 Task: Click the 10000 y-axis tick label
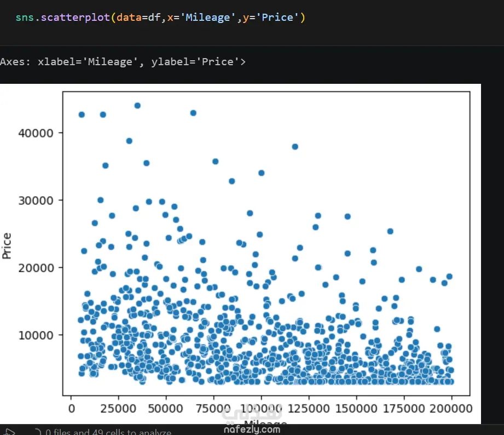click(36, 336)
